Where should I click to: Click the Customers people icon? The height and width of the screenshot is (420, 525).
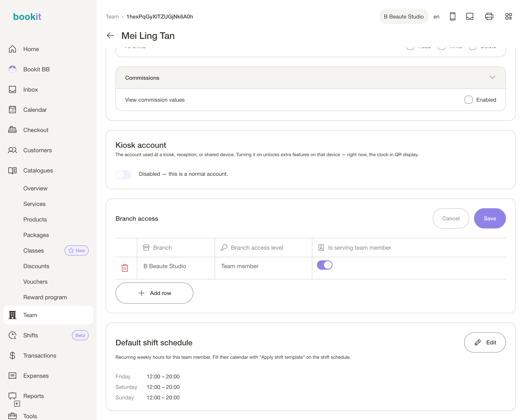point(12,150)
